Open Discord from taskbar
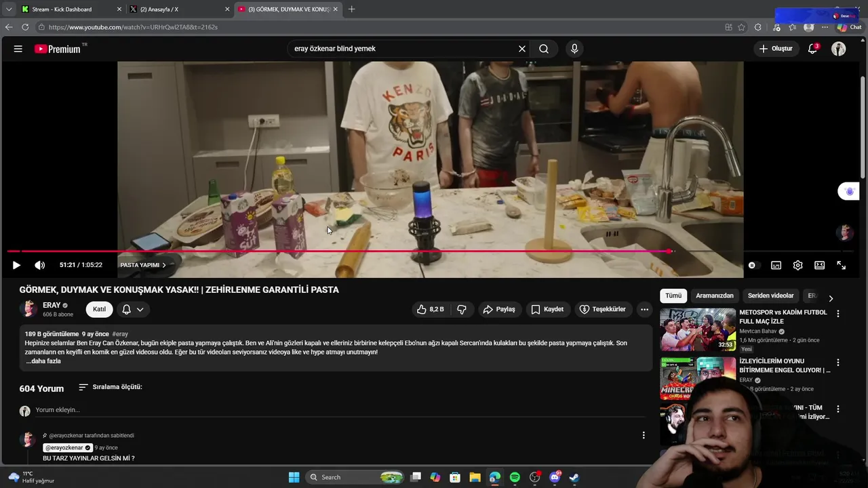This screenshot has height=488, width=868. (555, 477)
